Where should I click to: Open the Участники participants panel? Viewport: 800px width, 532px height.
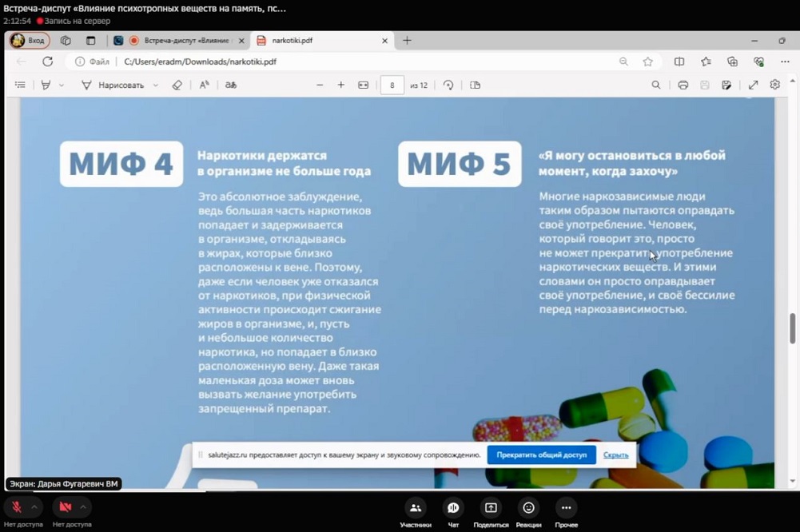click(x=415, y=508)
